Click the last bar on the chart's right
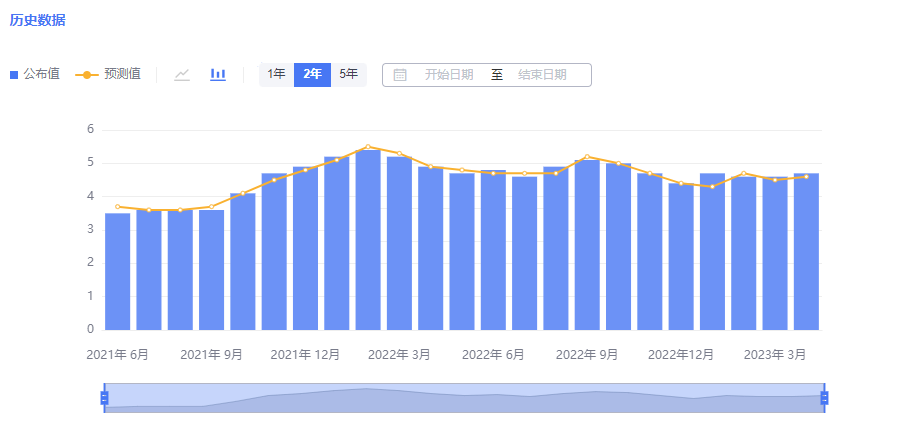This screenshot has height=425, width=922. click(x=806, y=251)
